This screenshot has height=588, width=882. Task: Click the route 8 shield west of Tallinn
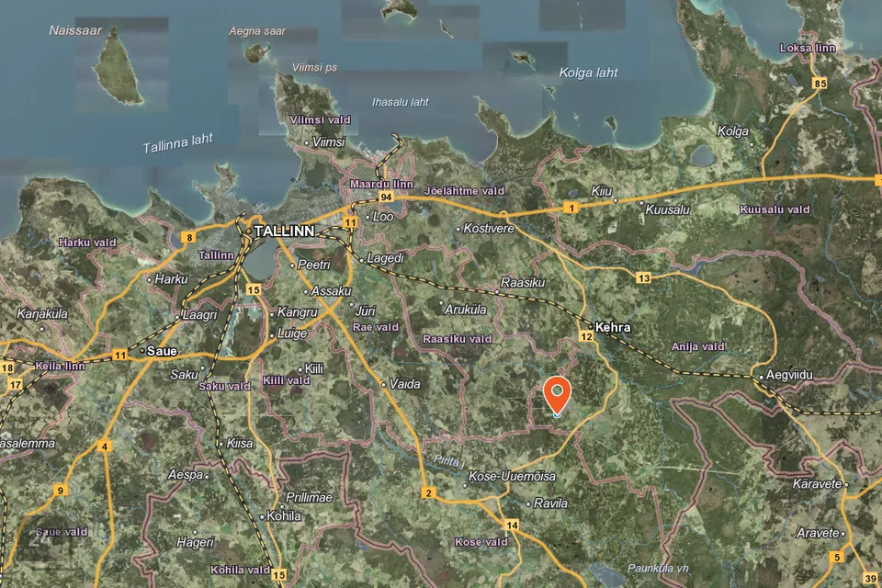(189, 237)
